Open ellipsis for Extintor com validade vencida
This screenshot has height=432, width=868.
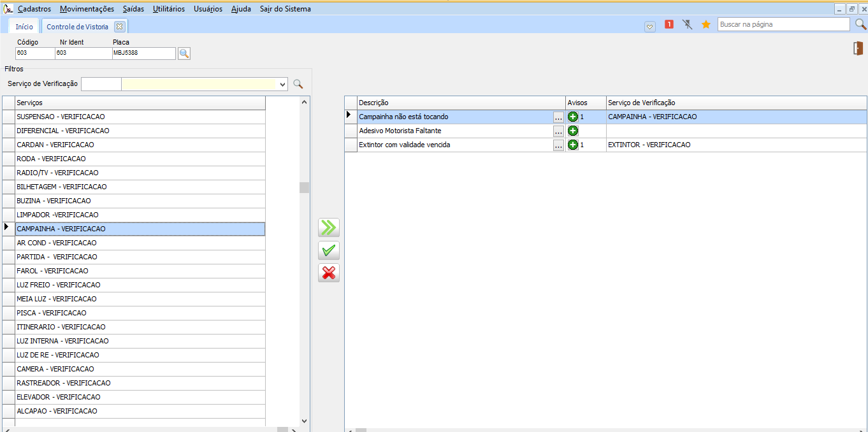(x=559, y=145)
